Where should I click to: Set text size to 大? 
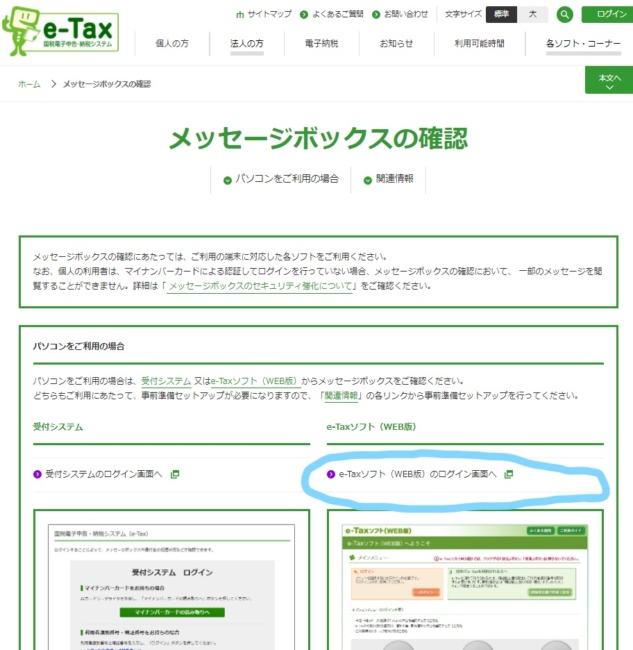tap(533, 15)
